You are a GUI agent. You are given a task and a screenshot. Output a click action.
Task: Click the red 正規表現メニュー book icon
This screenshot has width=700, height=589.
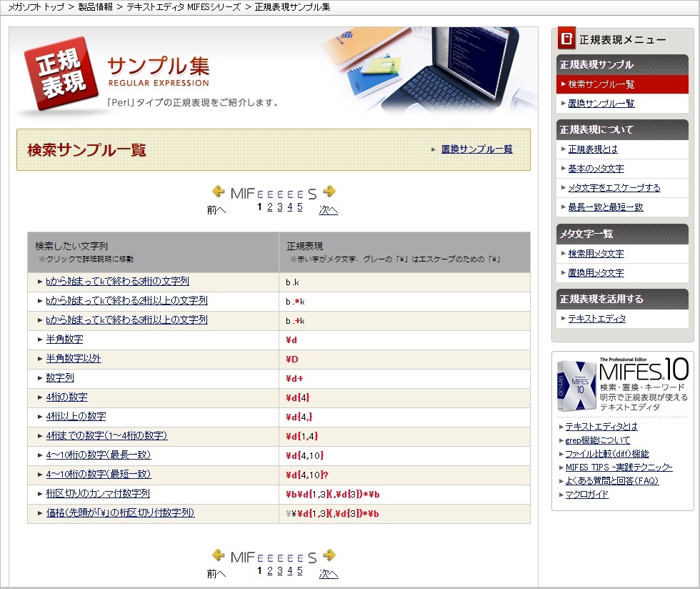click(566, 39)
